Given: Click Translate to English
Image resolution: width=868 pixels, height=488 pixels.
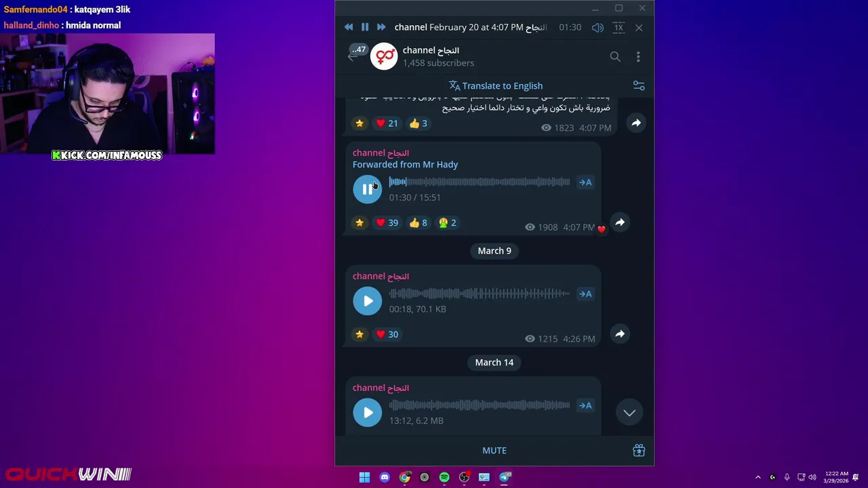Looking at the screenshot, I should [496, 86].
